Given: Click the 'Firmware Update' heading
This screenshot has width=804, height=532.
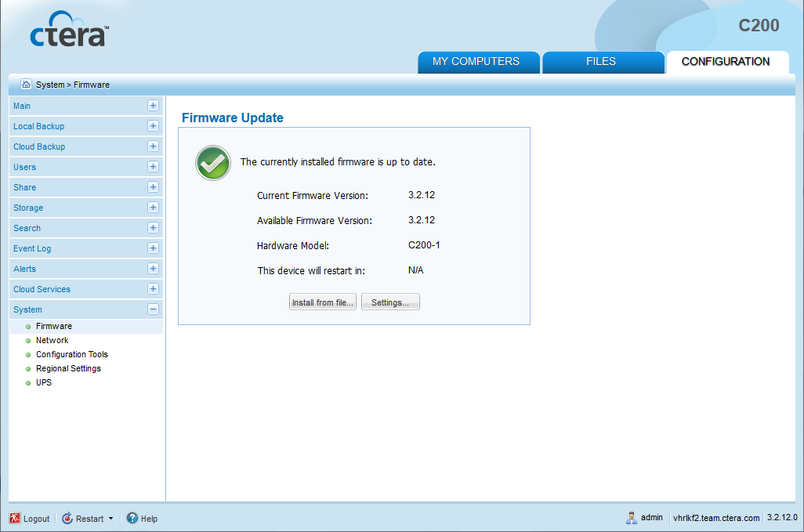Looking at the screenshot, I should tap(233, 118).
